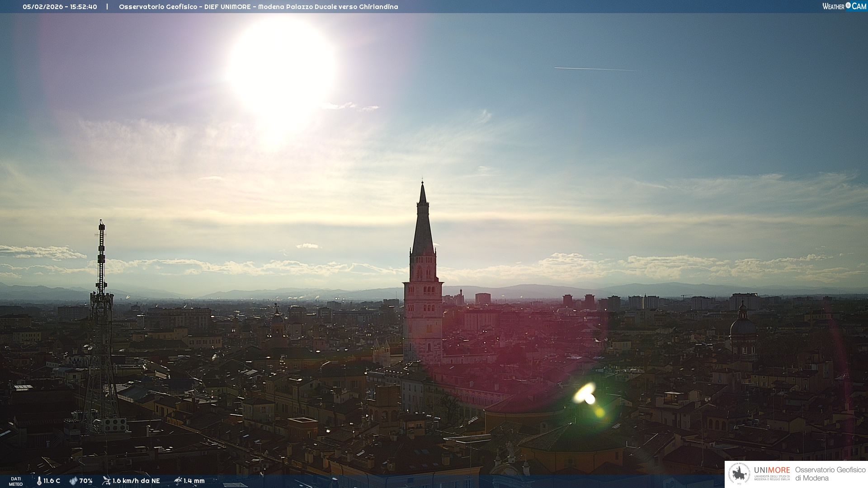Click the humidity water drops icon
This screenshot has width=868, height=488.
click(x=73, y=481)
